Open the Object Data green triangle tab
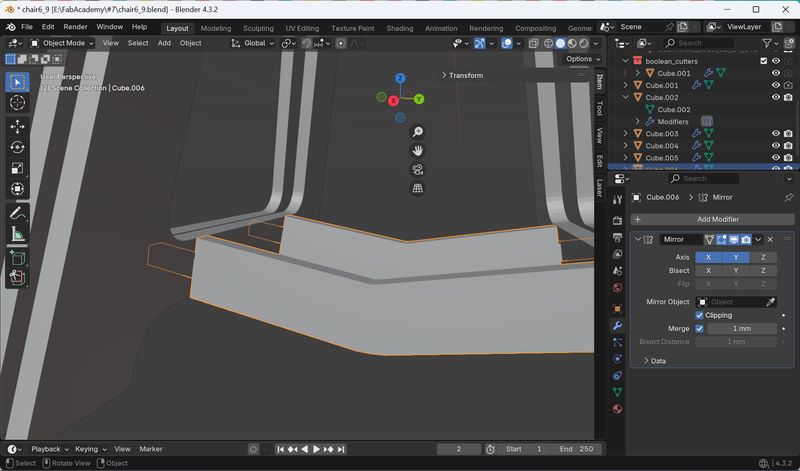 pyautogui.click(x=617, y=392)
